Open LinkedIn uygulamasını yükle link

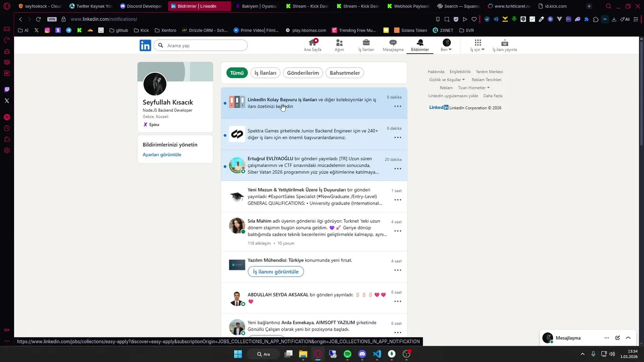453,96
